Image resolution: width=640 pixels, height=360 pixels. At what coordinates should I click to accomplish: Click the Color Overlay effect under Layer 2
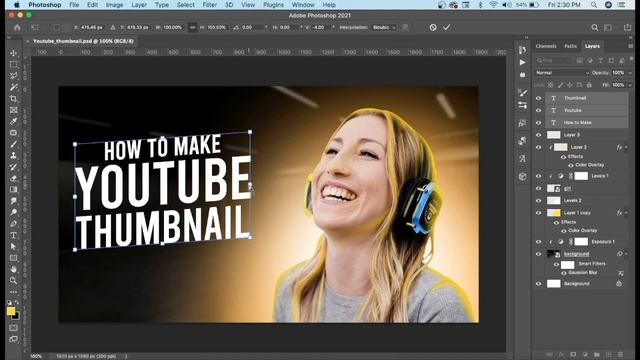[x=589, y=165]
